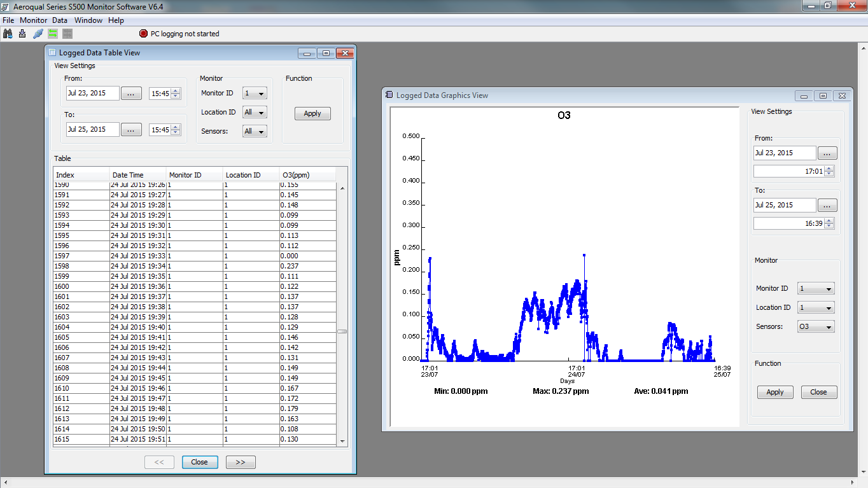
Task: Click the Logged Data Graphics View window icon
Action: point(389,95)
